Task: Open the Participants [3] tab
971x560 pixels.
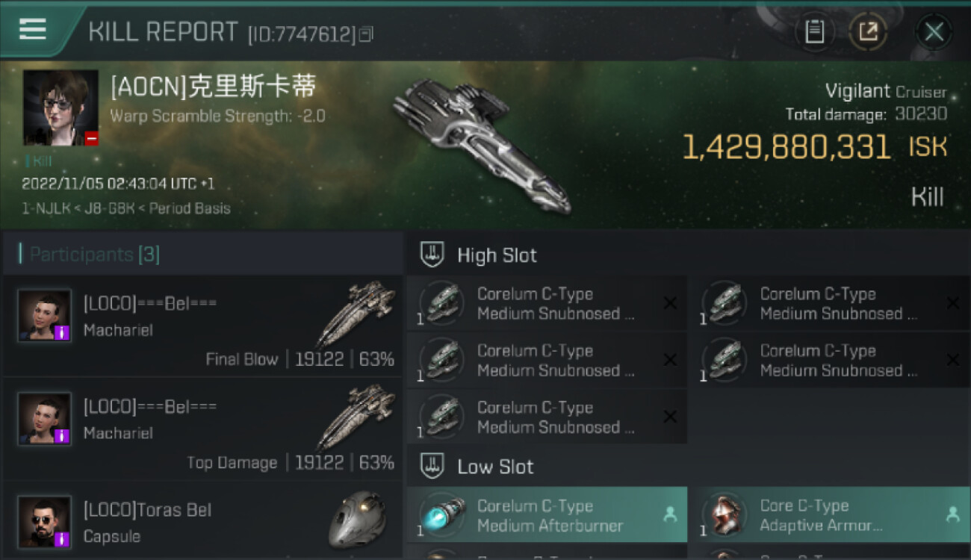Action: 94,255
